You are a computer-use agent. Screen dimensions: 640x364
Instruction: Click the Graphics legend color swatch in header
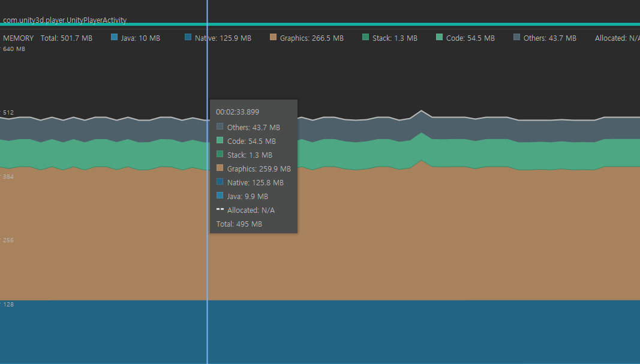[273, 37]
